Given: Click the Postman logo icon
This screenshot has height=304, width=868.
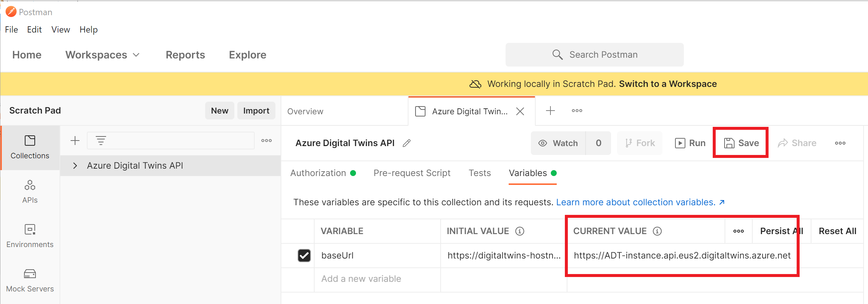Looking at the screenshot, I should click(x=11, y=12).
